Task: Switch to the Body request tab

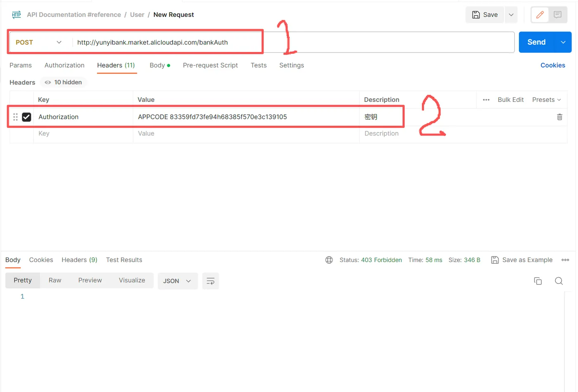Action: [160, 65]
